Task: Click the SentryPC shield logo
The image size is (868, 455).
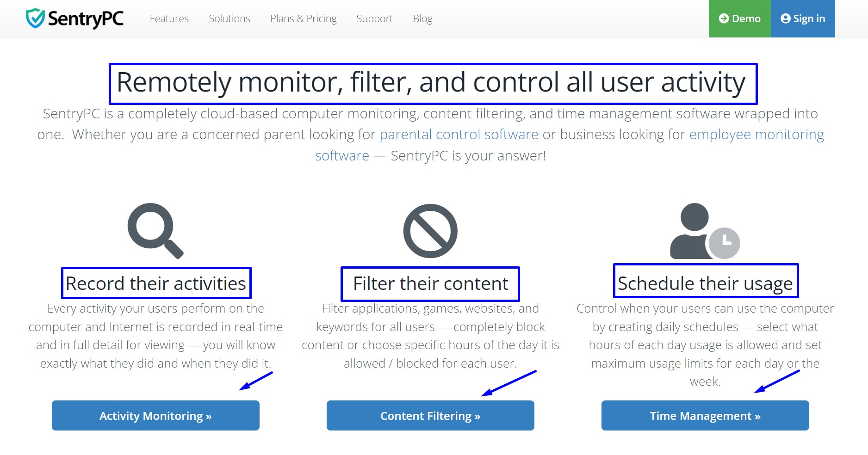Action: [35, 18]
